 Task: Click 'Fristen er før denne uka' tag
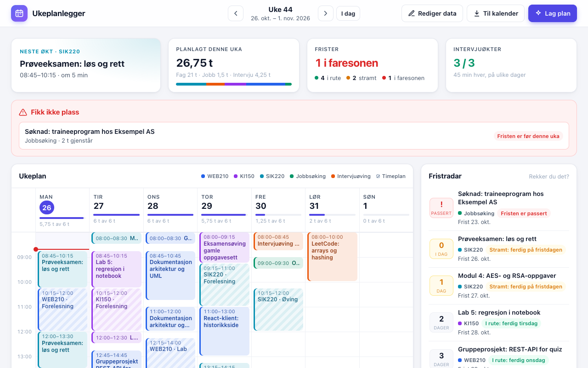click(528, 136)
